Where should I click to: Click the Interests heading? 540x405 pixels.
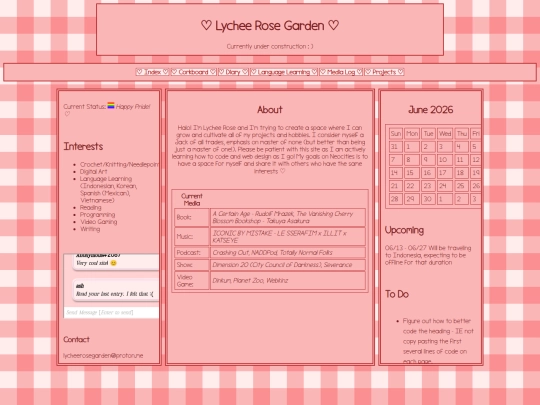(x=83, y=146)
